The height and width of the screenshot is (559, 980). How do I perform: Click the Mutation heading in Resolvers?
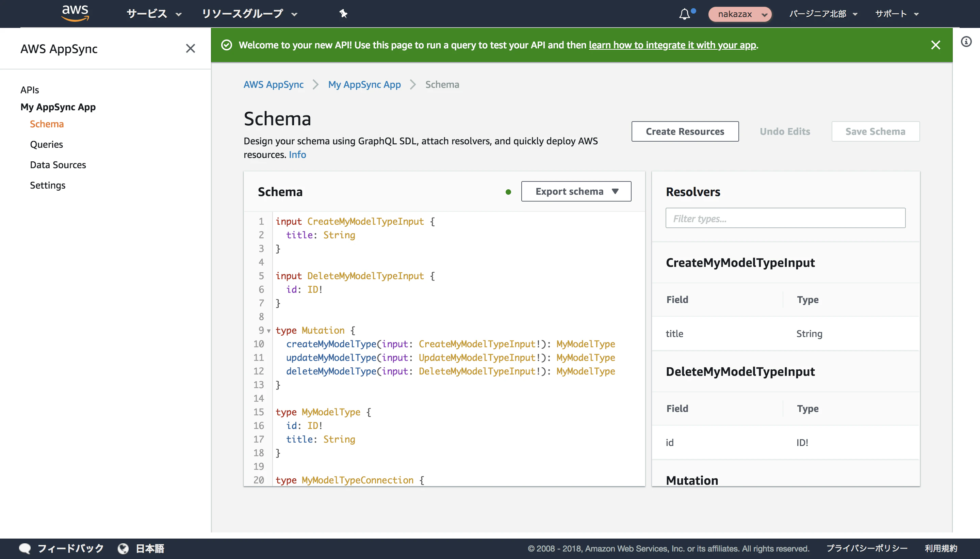click(x=692, y=480)
